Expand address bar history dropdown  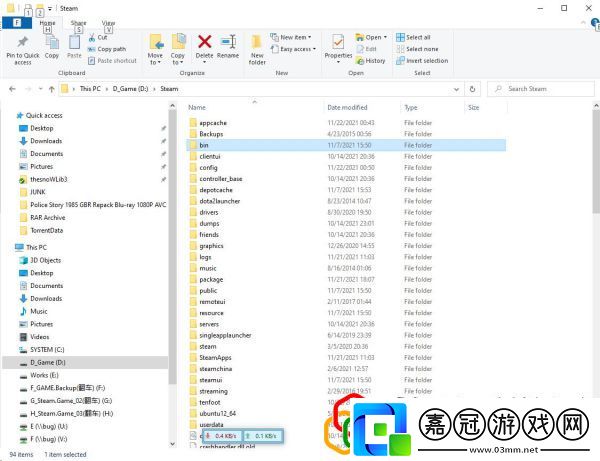point(456,89)
